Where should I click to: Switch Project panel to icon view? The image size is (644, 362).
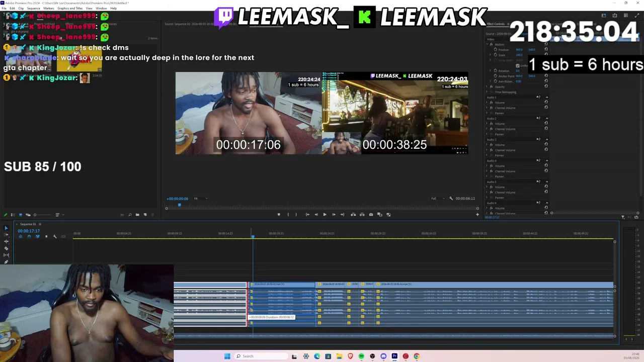(x=20, y=215)
